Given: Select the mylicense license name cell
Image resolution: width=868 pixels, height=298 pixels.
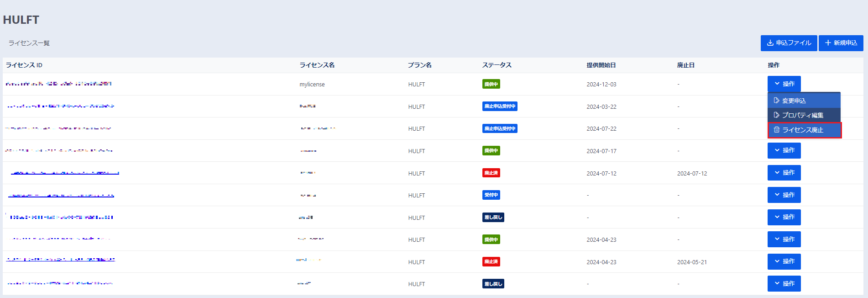Looking at the screenshot, I should [312, 85].
